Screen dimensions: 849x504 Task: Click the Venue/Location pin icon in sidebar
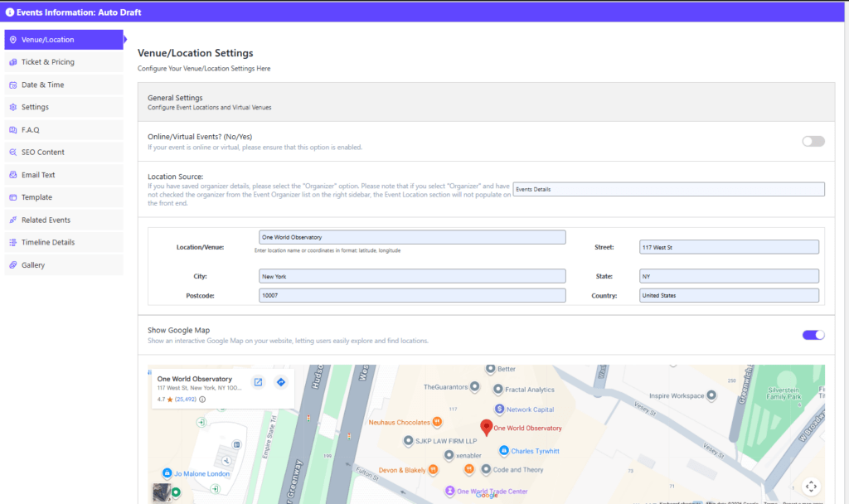pyautogui.click(x=13, y=40)
